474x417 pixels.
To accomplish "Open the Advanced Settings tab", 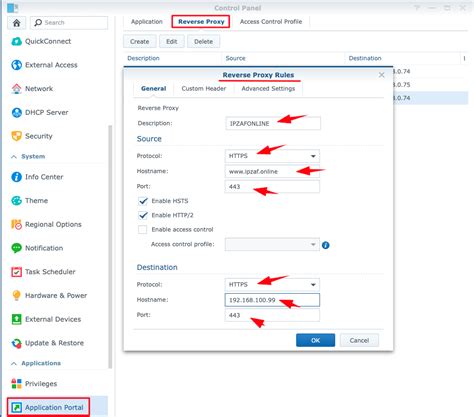I will [x=268, y=89].
